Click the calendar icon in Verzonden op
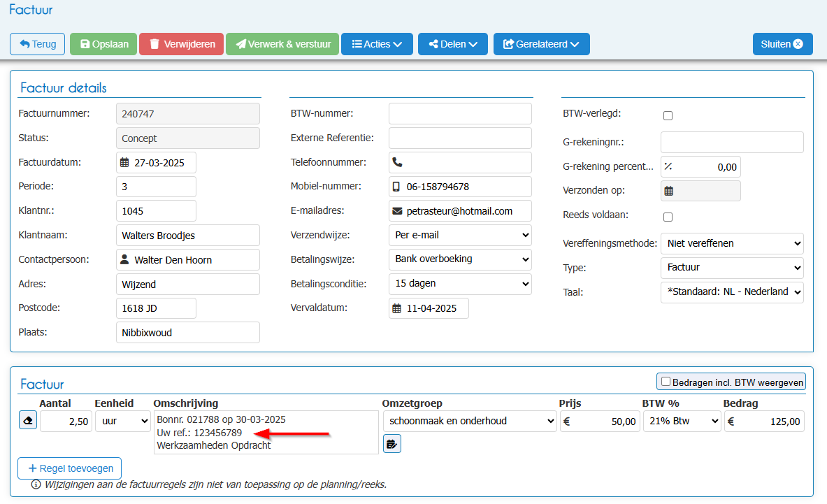Screen dimensions: 827x504 (x=669, y=191)
